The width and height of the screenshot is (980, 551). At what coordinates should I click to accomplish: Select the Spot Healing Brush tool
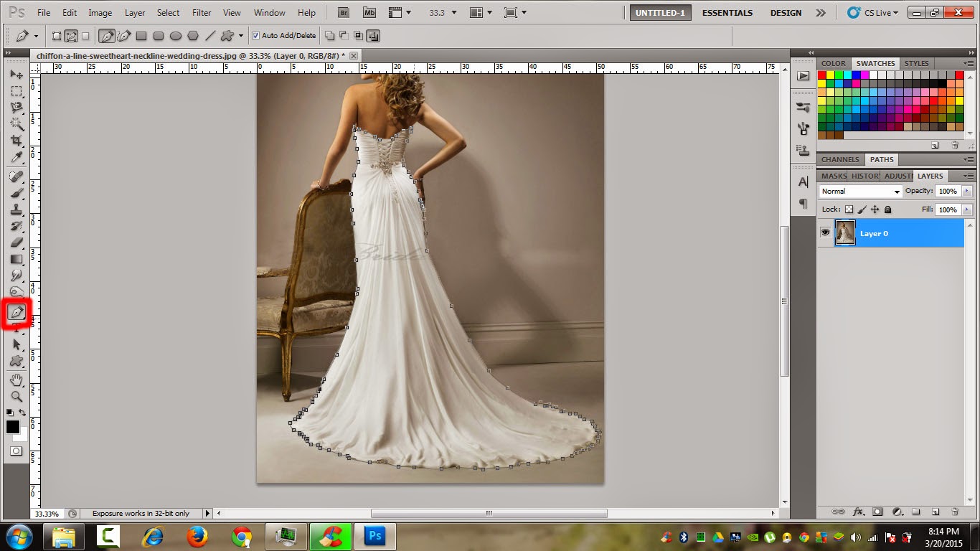click(16, 176)
